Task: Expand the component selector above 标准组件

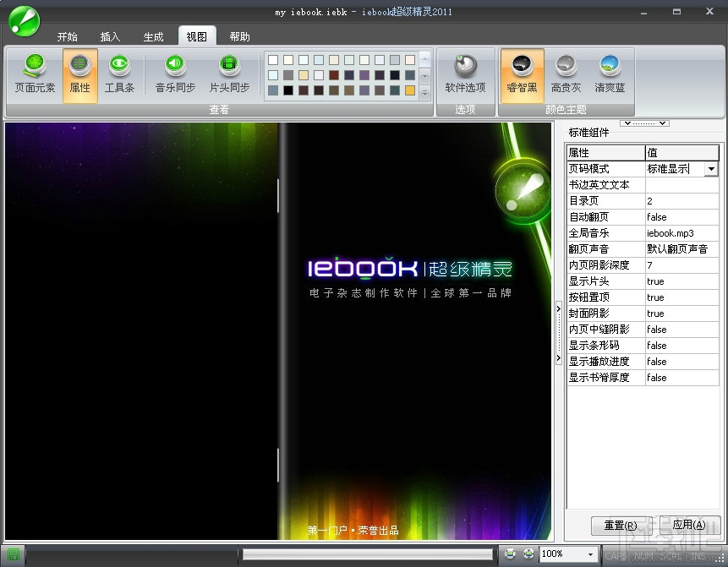Action: click(646, 122)
